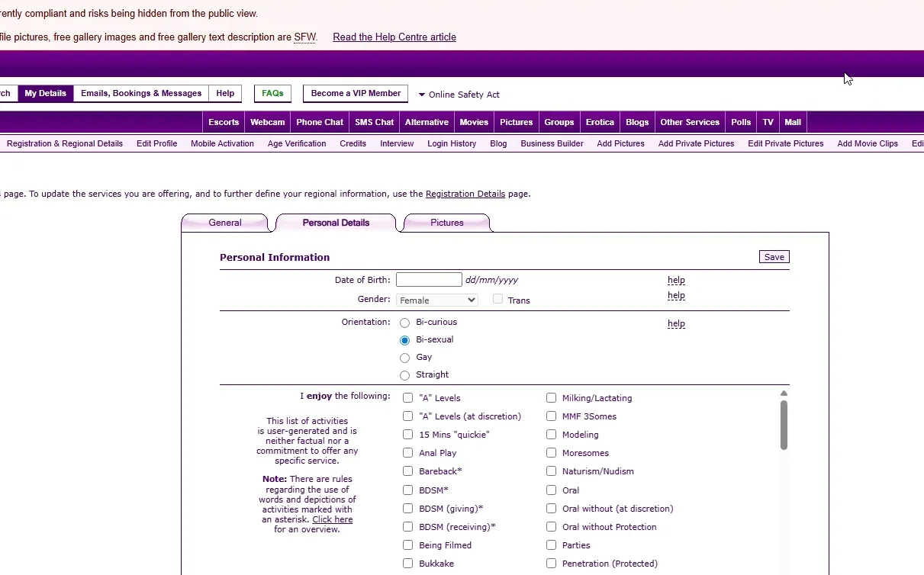Tick the Oral without Protection checkbox
The image size is (924, 575).
(551, 527)
